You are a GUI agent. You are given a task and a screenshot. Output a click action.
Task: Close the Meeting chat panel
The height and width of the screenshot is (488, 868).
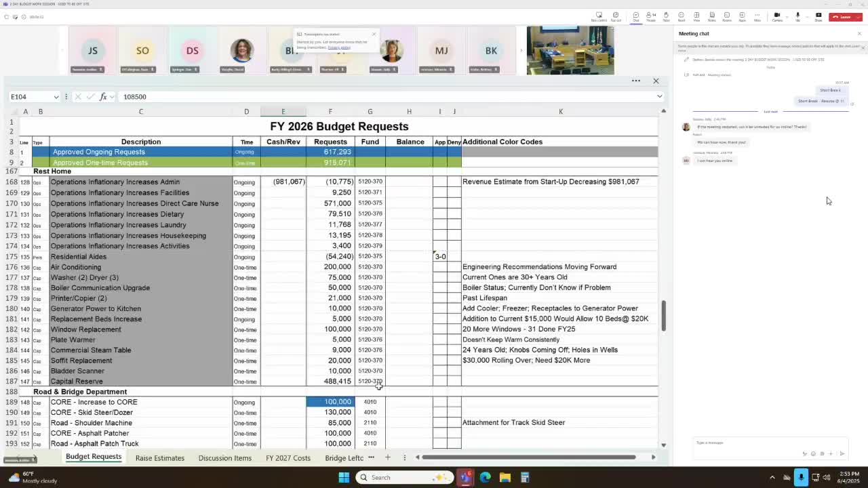859,33
